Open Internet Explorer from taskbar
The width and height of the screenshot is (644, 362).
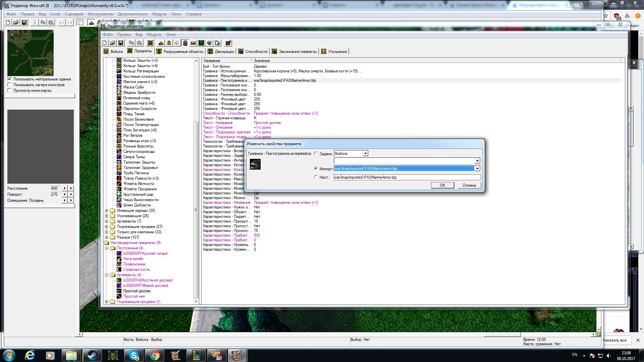click(30, 355)
